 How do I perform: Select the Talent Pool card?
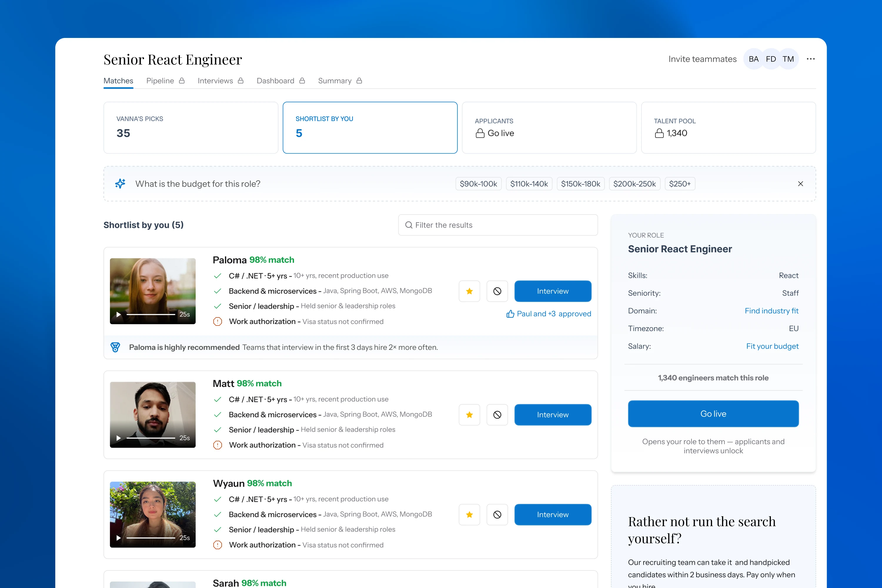[x=729, y=128]
